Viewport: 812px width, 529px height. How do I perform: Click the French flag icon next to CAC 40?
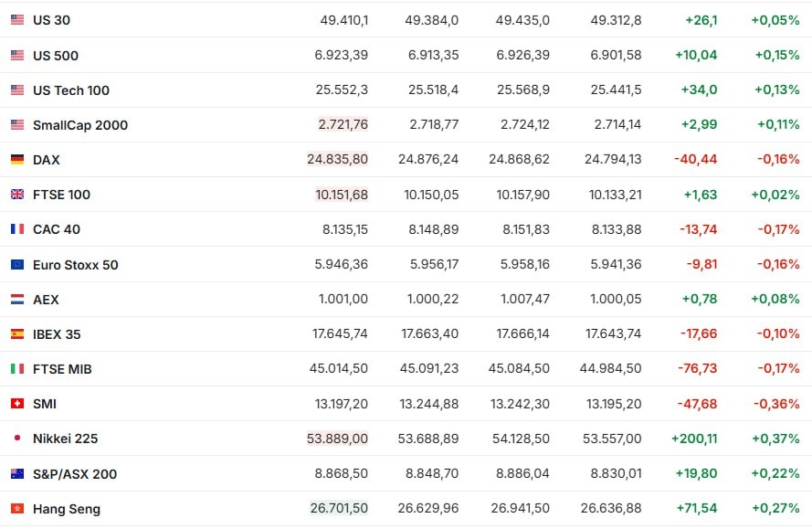click(x=17, y=229)
